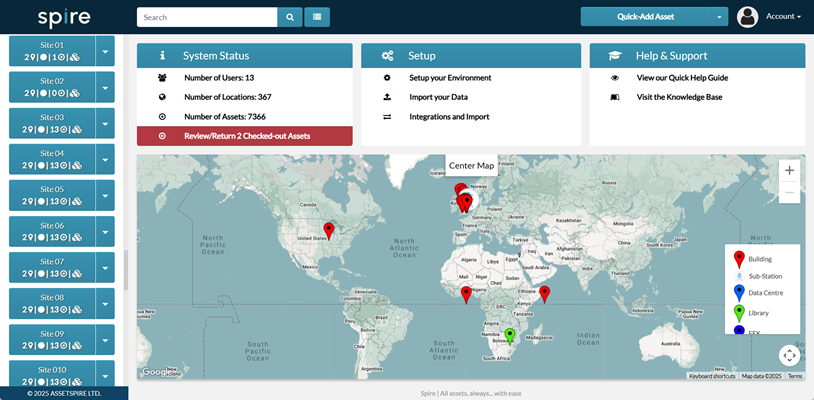The image size is (814, 400).
Task: Open the Quick-Add Asset dropdown caret
Action: 719,17
